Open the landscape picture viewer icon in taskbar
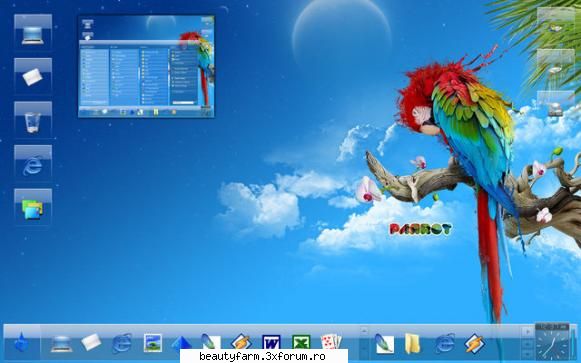581x363 pixels. 153,343
